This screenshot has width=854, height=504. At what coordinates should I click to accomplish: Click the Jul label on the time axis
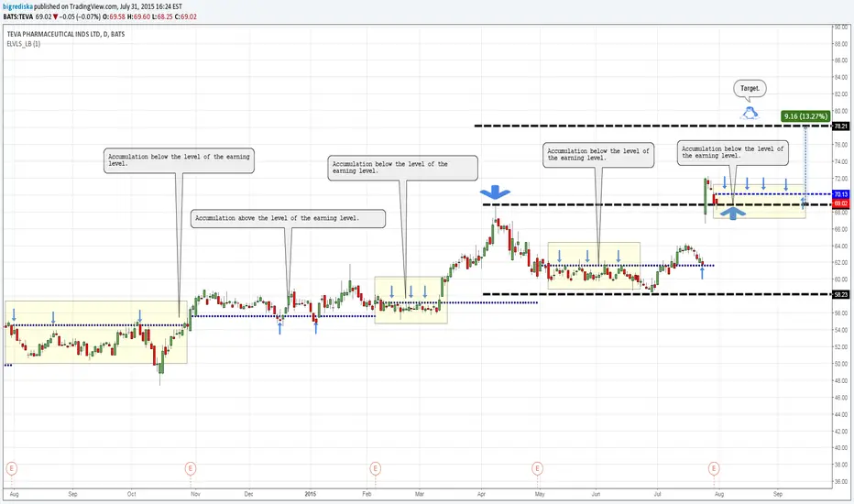(657, 494)
